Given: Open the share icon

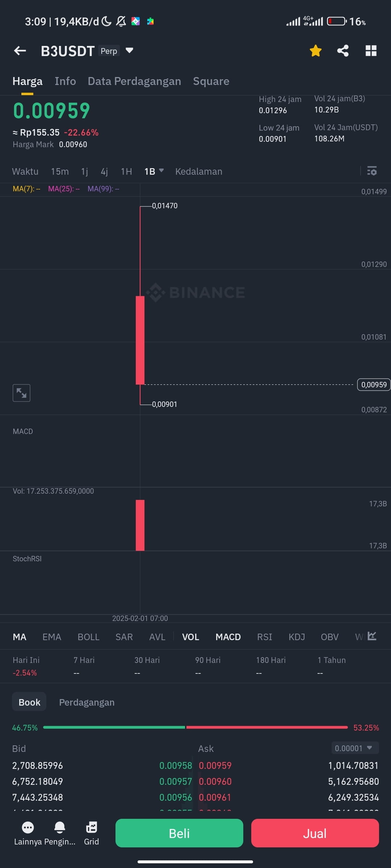Looking at the screenshot, I should [342, 51].
